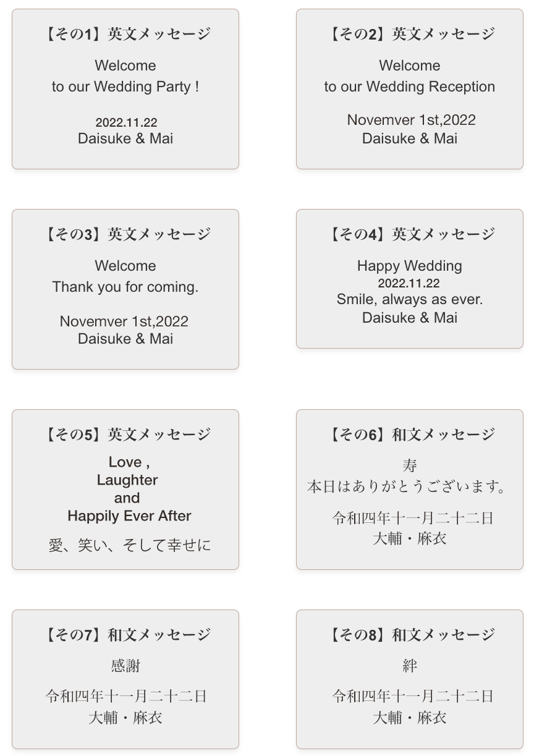The image size is (534, 756).
Task: Click the "Thank you for coming." line
Action: (x=125, y=287)
